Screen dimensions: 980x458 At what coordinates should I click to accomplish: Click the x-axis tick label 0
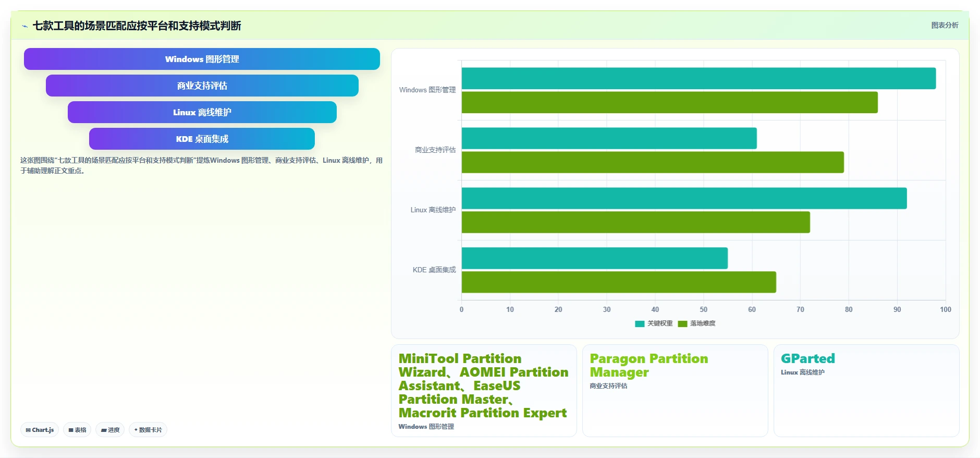click(461, 309)
